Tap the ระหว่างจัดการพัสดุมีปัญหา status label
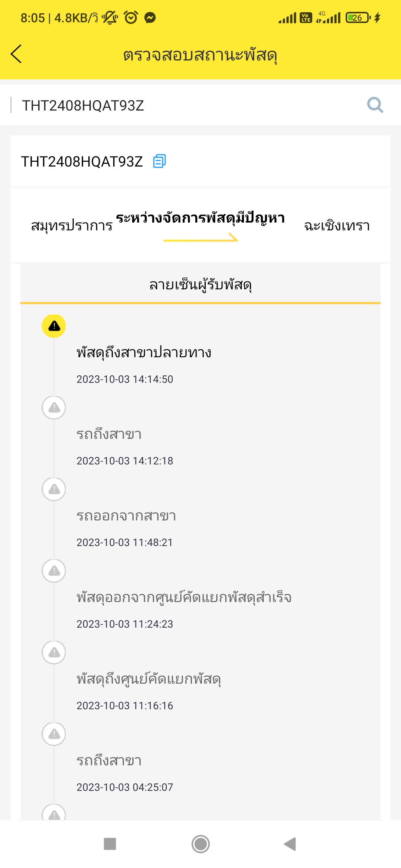Image resolution: width=401 pixels, height=868 pixels. tap(200, 218)
